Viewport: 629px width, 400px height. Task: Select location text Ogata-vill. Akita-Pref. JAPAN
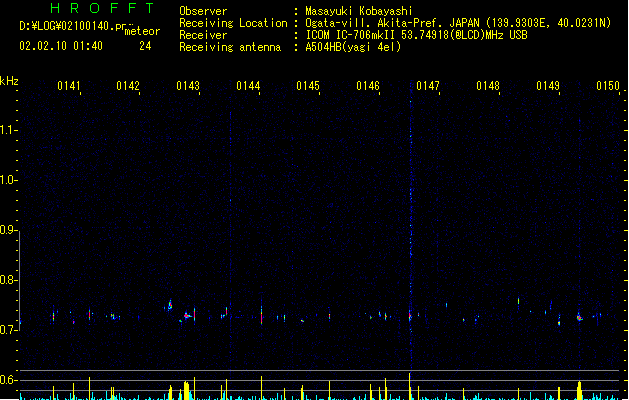[x=392, y=23]
